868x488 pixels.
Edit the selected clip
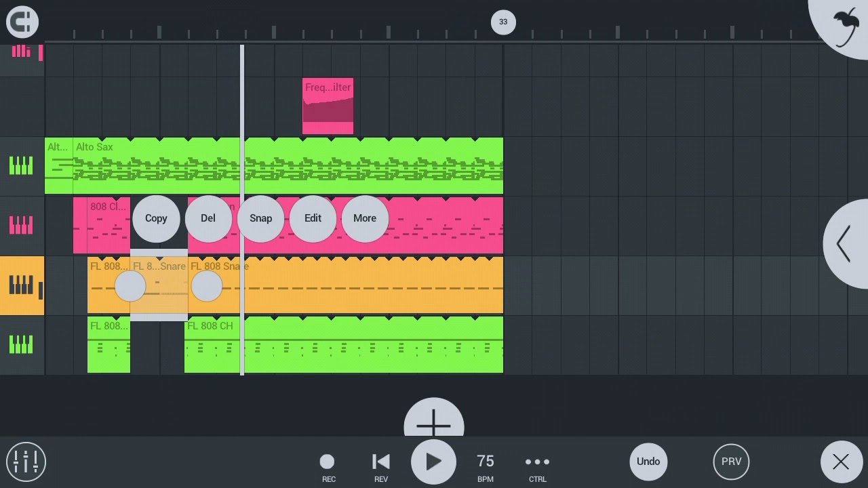313,218
